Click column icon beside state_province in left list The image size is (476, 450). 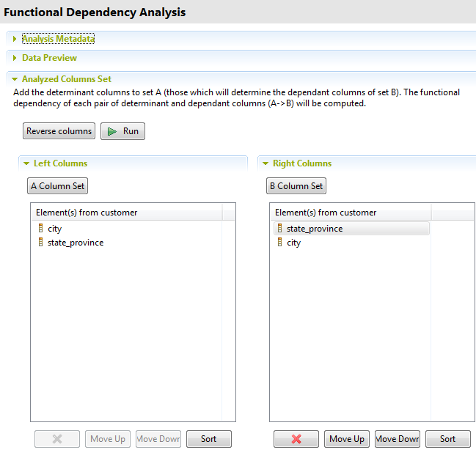tap(40, 243)
